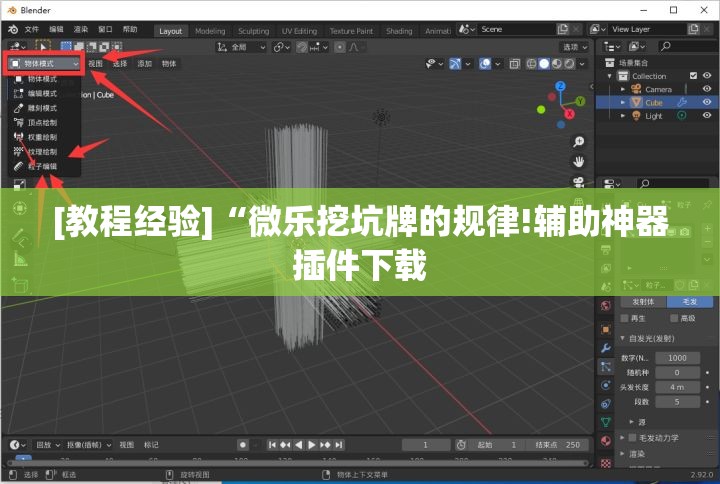Enable the 再生 checkbox

pos(624,318)
